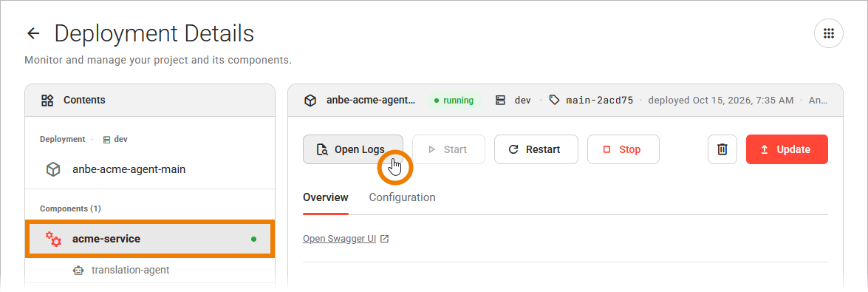Open Swagger UI link
Screen dimensions: 868x292
[339, 239]
